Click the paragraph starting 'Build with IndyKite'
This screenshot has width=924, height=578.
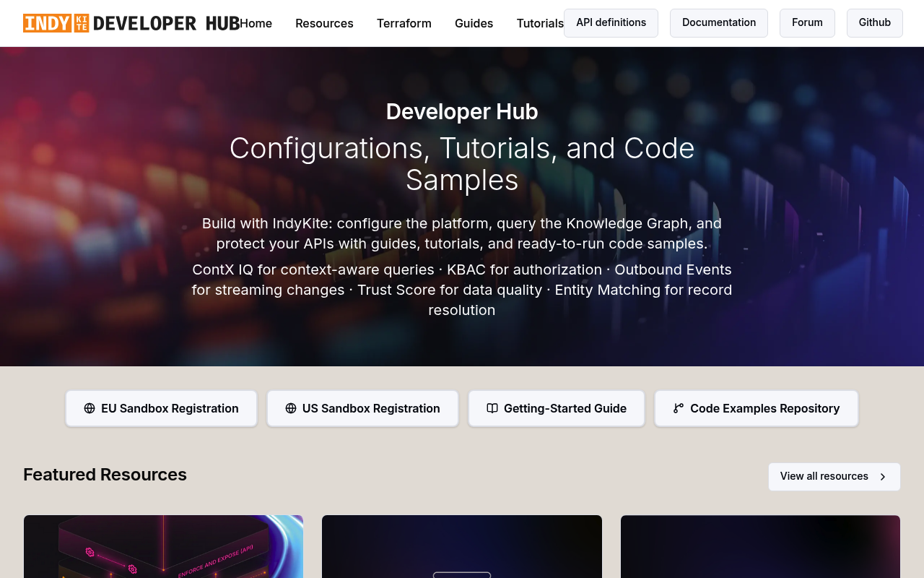coord(462,233)
